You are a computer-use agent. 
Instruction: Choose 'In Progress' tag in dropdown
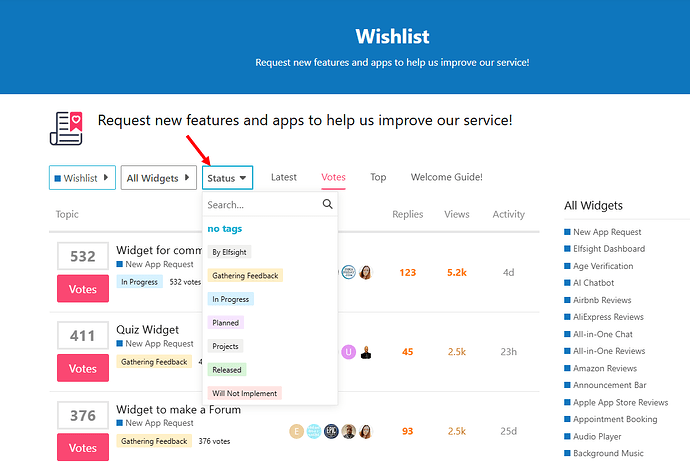231,299
